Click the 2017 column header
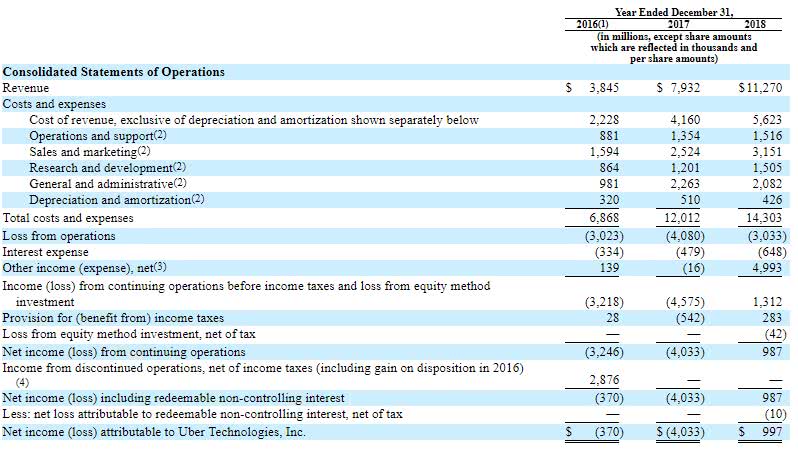The image size is (798, 453). 678,24
